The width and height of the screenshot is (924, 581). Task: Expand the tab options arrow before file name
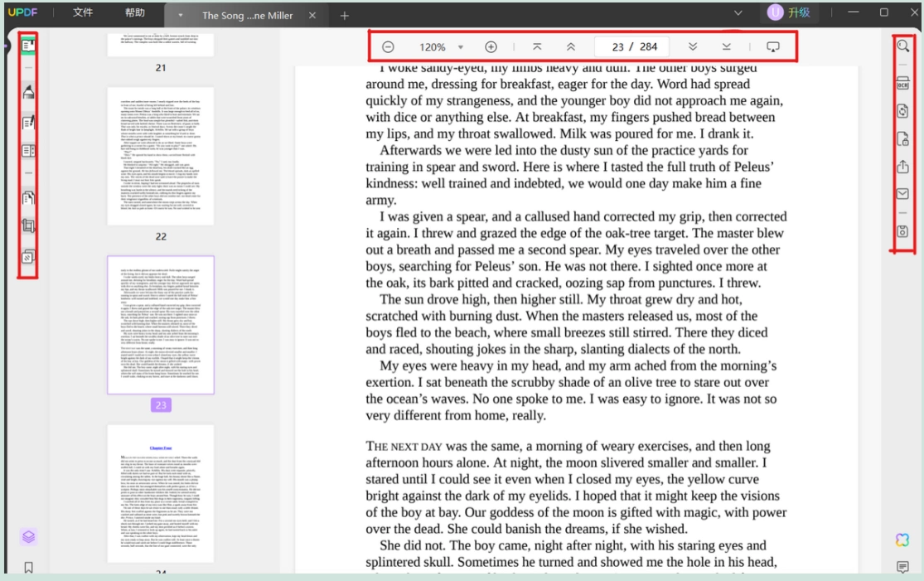181,15
